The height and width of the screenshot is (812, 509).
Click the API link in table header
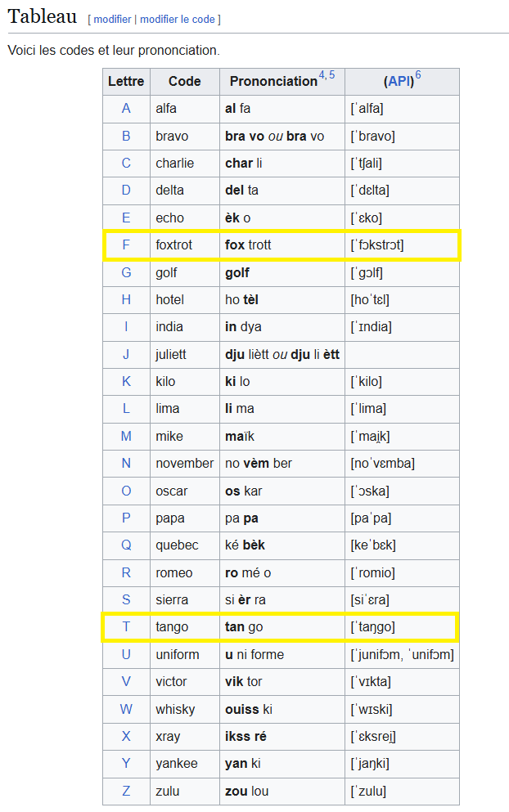(x=399, y=81)
